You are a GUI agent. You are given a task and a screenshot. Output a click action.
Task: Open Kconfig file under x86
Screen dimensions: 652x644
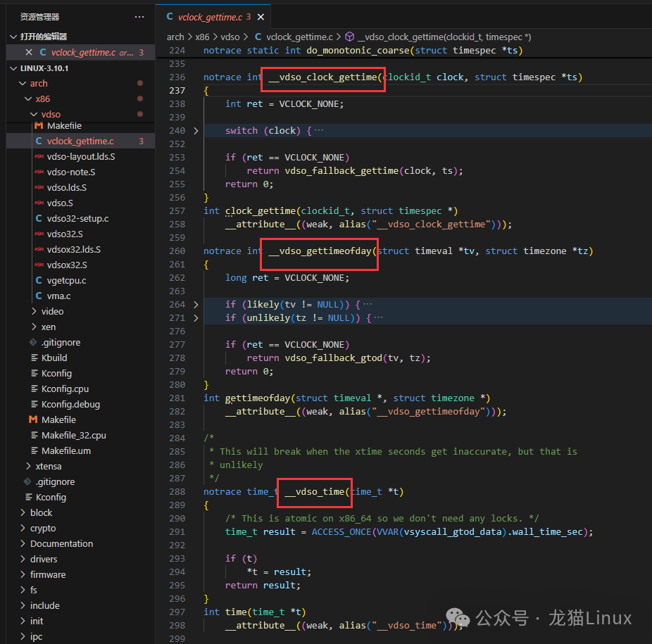coord(81,373)
